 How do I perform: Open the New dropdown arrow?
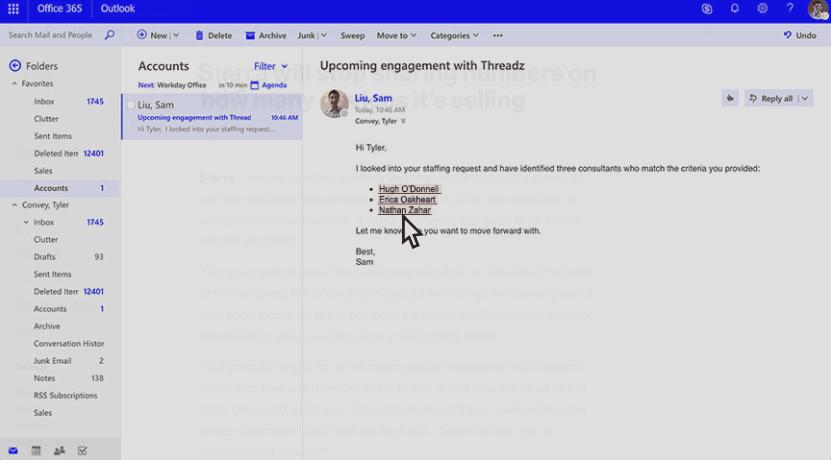coord(176,36)
